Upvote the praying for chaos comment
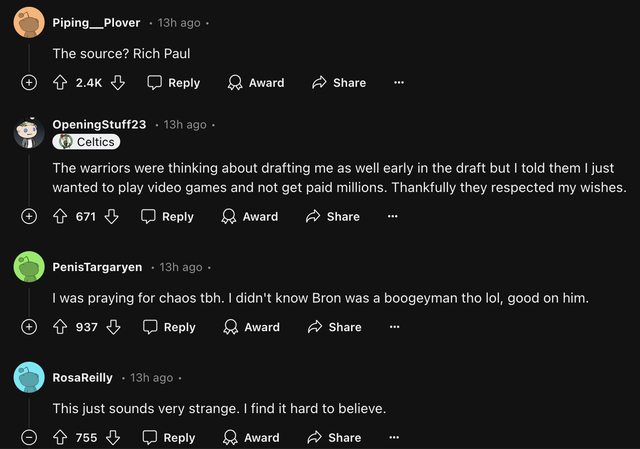 pos(60,327)
